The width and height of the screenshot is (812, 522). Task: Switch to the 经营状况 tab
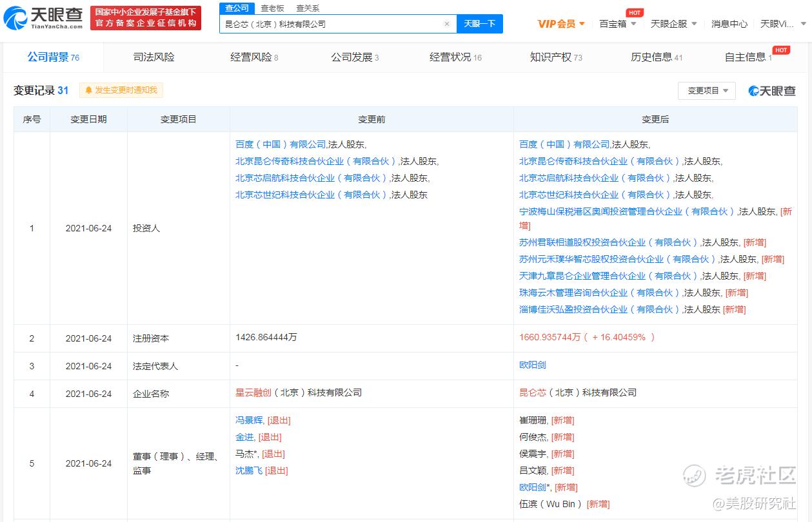point(455,57)
